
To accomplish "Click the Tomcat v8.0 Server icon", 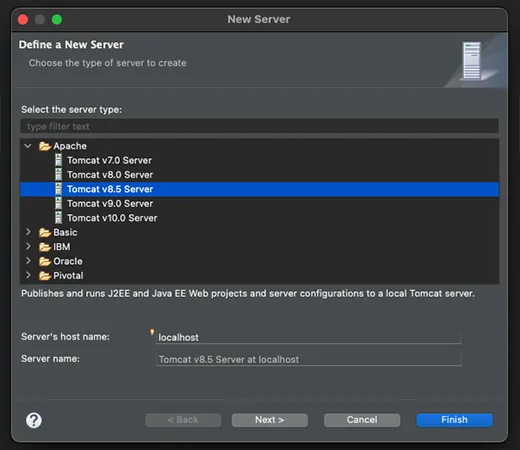I will pyautogui.click(x=58, y=175).
